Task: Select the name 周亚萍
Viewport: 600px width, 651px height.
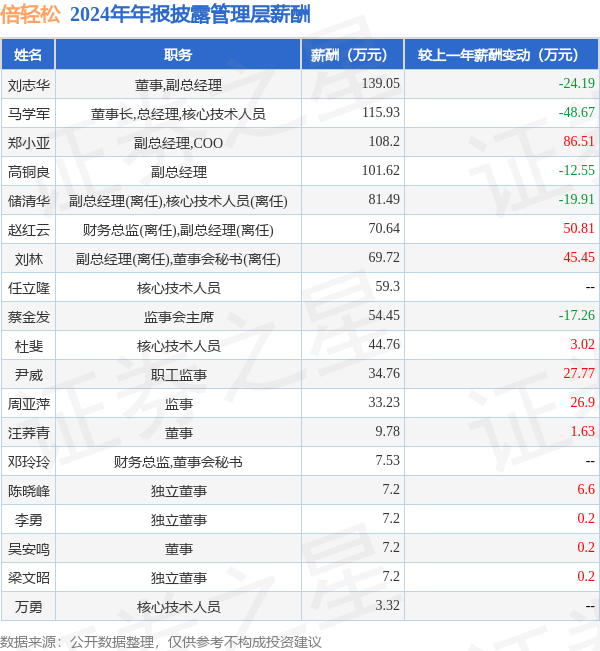Action: tap(29, 404)
